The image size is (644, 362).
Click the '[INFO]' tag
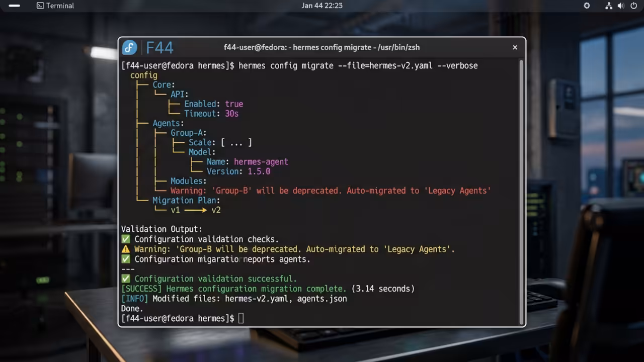tap(135, 299)
